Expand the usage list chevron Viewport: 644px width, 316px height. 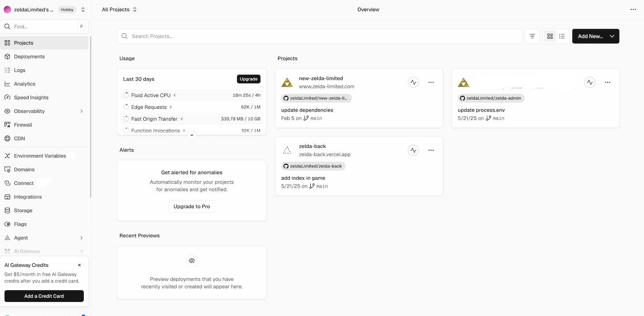(x=192, y=135)
